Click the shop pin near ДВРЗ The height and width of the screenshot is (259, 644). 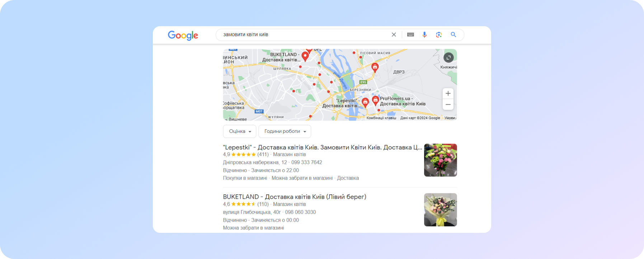pyautogui.click(x=375, y=67)
